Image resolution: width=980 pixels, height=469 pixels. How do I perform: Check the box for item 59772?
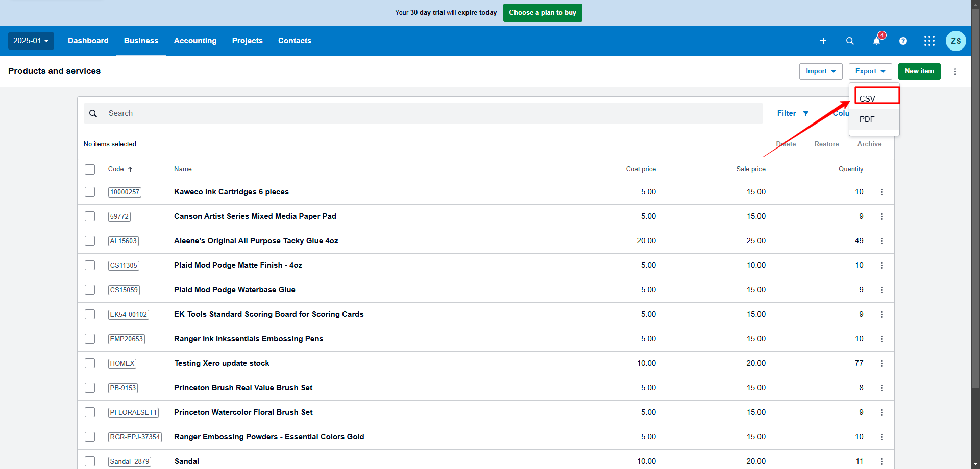point(90,216)
